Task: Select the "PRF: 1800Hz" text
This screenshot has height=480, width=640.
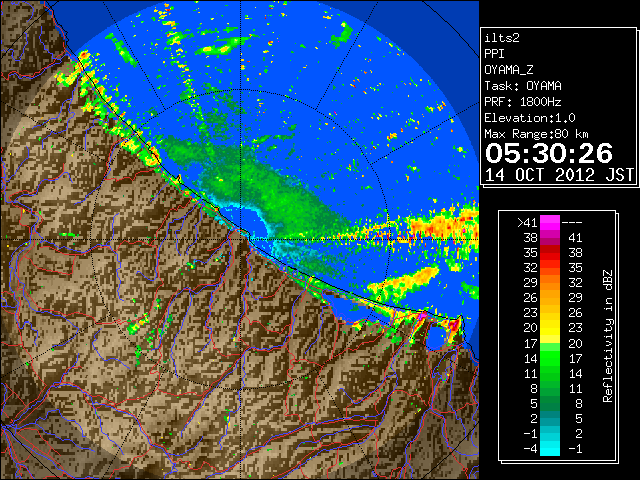Action: [x=523, y=102]
